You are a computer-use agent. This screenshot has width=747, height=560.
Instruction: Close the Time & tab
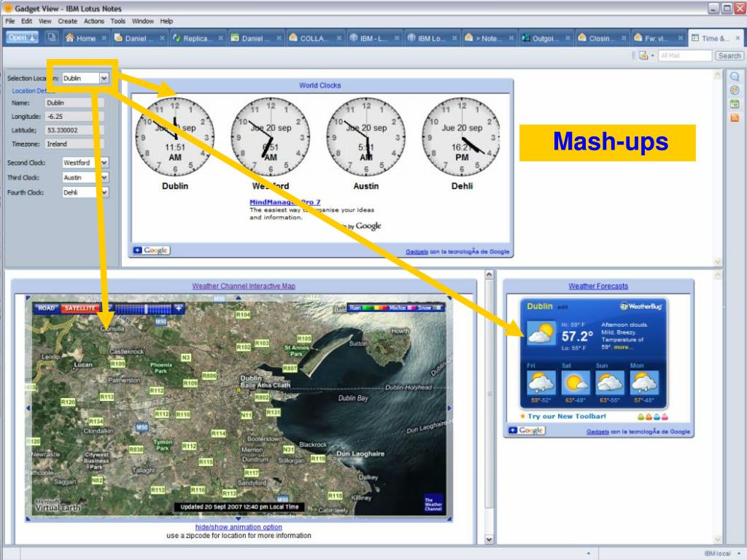pyautogui.click(x=738, y=38)
